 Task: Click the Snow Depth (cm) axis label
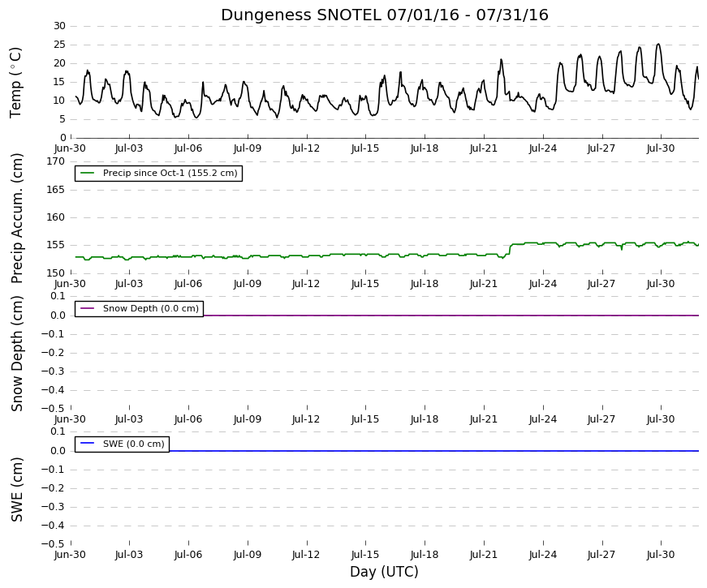[x=17, y=354]
